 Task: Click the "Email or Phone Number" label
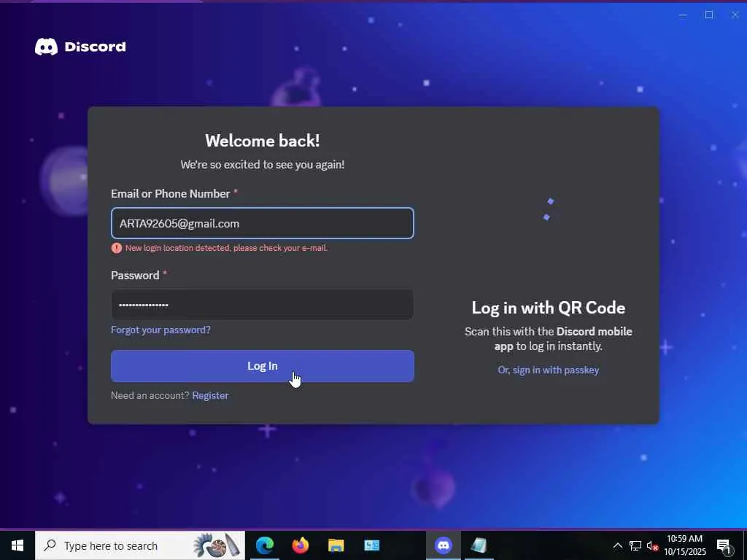[171, 194]
